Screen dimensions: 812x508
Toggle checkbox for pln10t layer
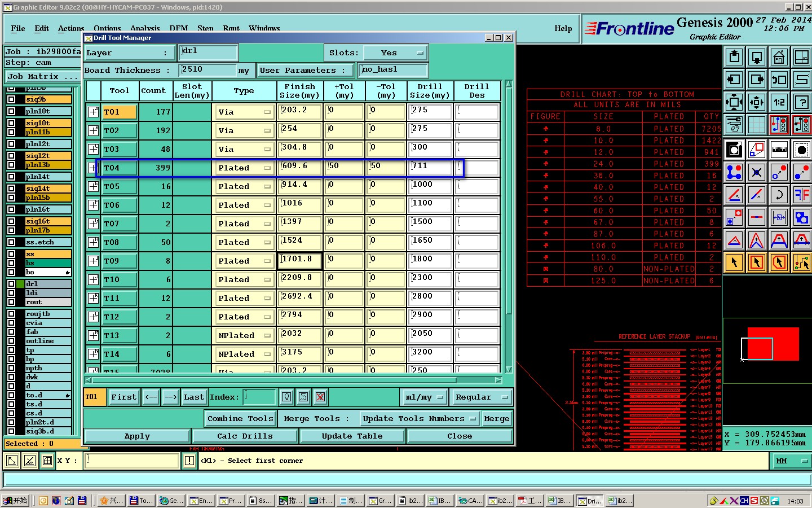(11, 111)
